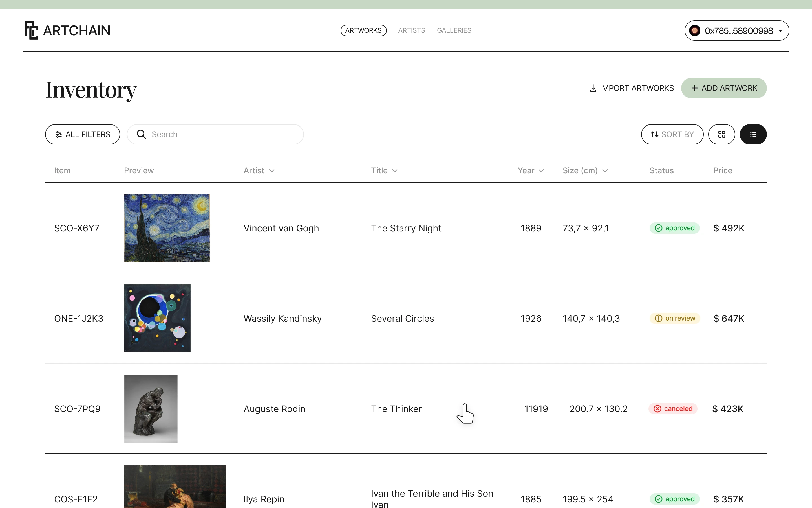Open the SORT BY menu
Viewport: 812px width, 508px height.
[x=672, y=134]
